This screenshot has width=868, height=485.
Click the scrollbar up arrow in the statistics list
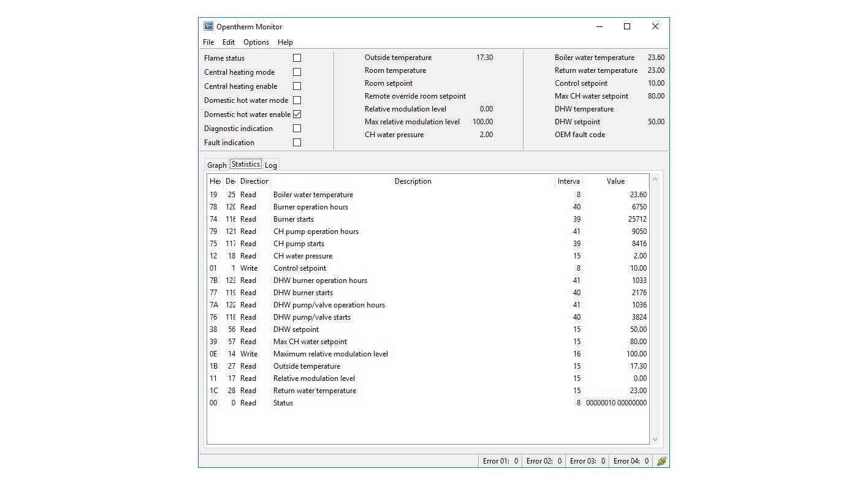pyautogui.click(x=655, y=179)
